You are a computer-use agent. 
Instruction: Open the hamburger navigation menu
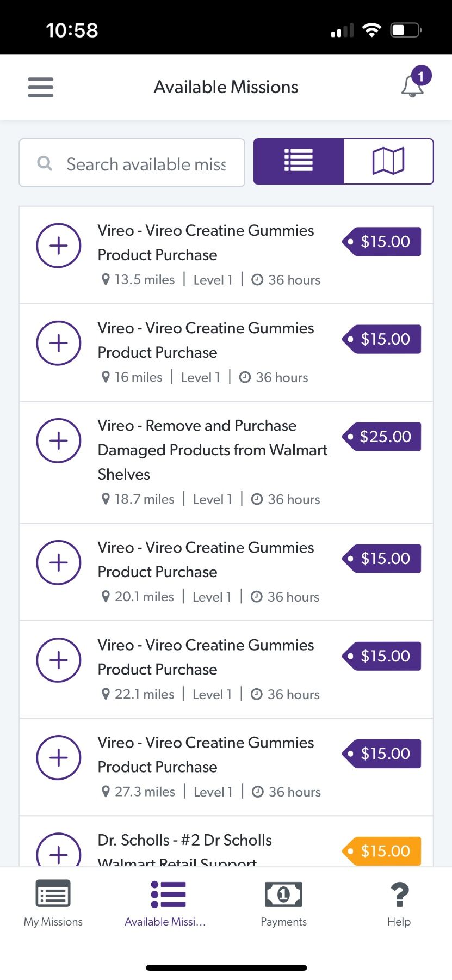pos(41,87)
